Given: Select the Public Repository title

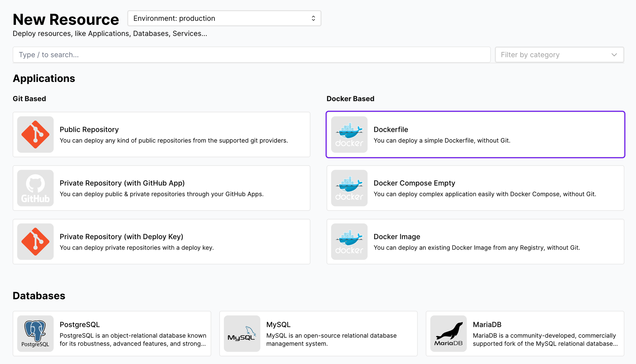Looking at the screenshot, I should [x=89, y=130].
